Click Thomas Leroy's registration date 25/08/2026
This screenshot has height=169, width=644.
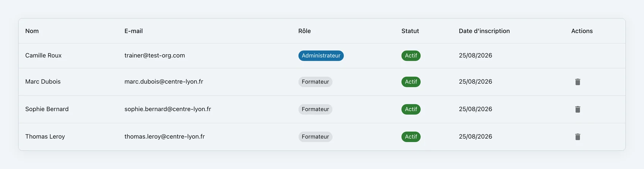coord(475,137)
